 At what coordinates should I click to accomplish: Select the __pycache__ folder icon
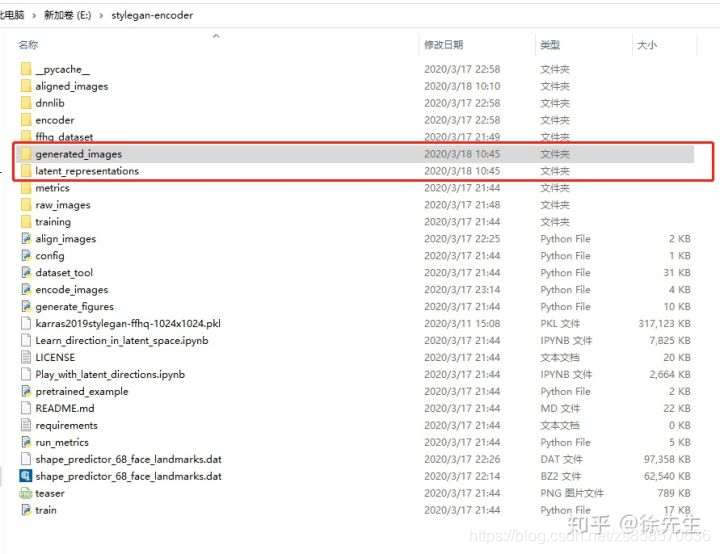(26, 69)
